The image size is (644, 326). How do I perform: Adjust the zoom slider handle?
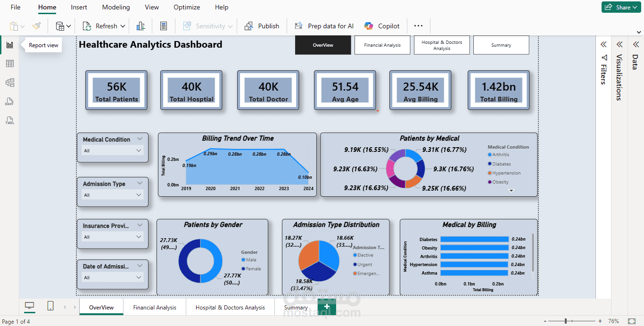(566, 321)
